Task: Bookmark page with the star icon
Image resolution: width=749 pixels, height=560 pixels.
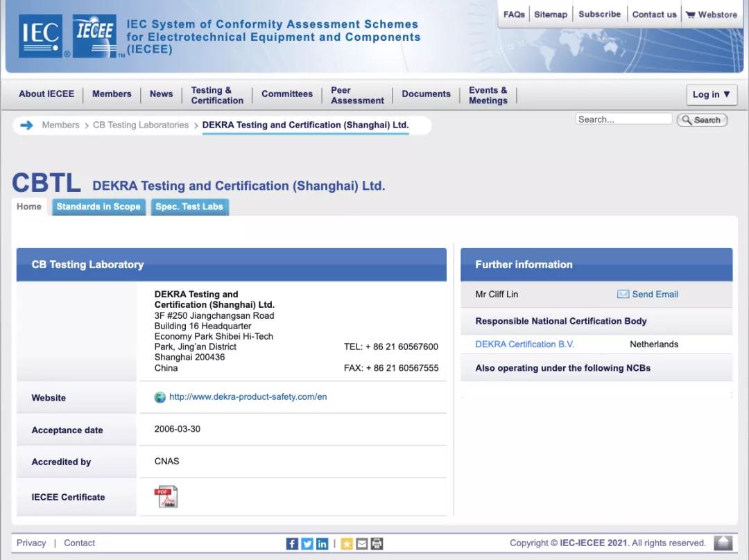Action: [x=347, y=544]
